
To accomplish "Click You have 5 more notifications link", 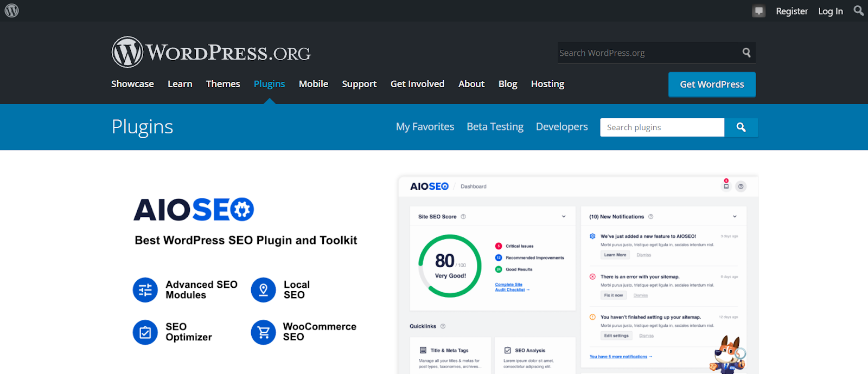I will pos(621,357).
